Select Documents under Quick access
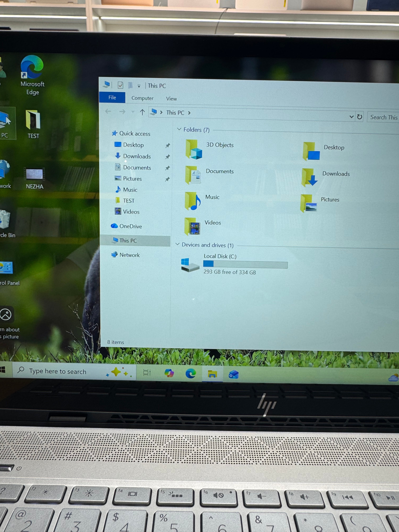The height and width of the screenshot is (532, 399). click(133, 167)
